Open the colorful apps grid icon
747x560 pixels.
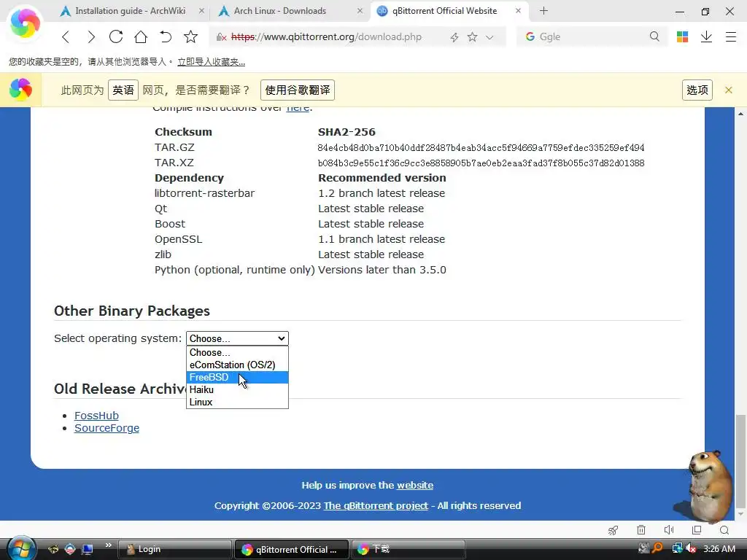(x=682, y=36)
